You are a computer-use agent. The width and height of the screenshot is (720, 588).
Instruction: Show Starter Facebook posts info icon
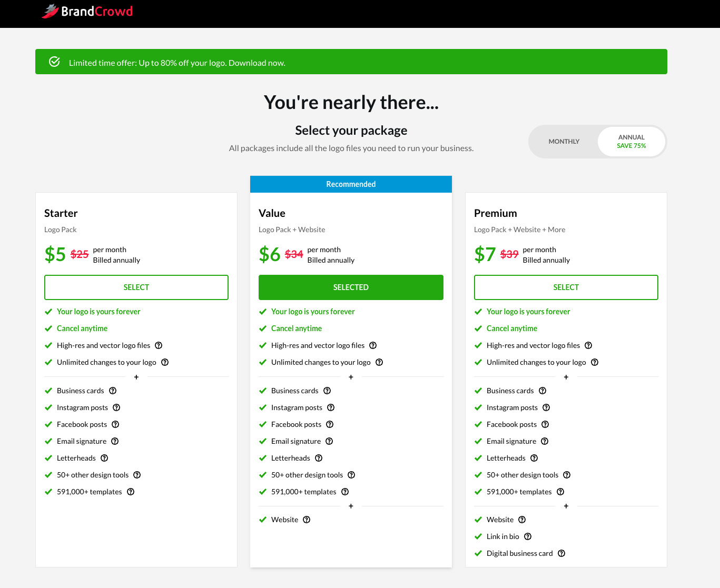tap(115, 424)
